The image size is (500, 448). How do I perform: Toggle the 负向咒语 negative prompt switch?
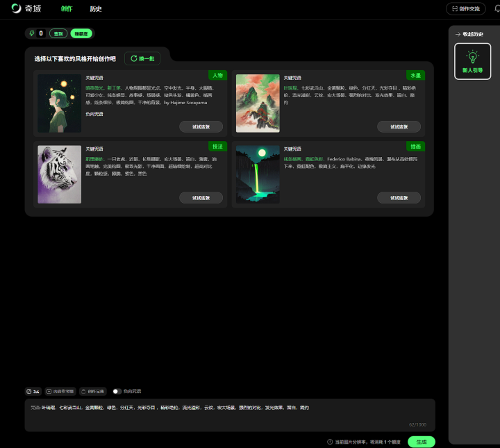(x=117, y=391)
